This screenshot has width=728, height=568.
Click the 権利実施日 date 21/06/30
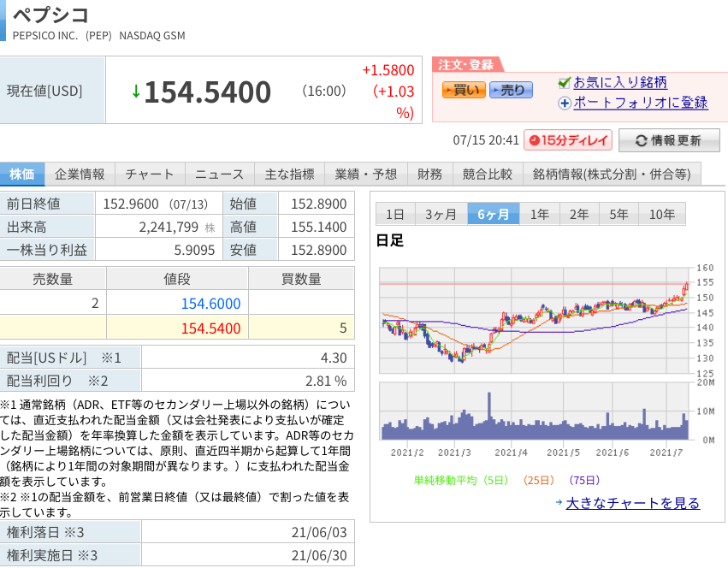(319, 555)
